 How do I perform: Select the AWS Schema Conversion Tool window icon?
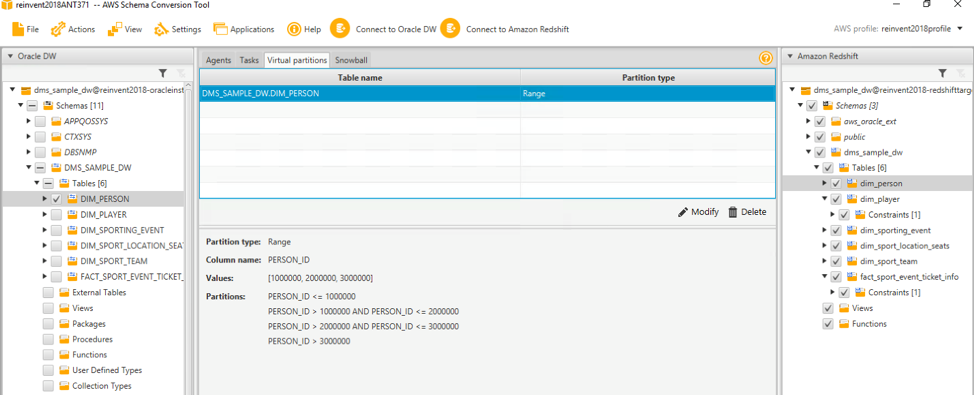[7, 4]
